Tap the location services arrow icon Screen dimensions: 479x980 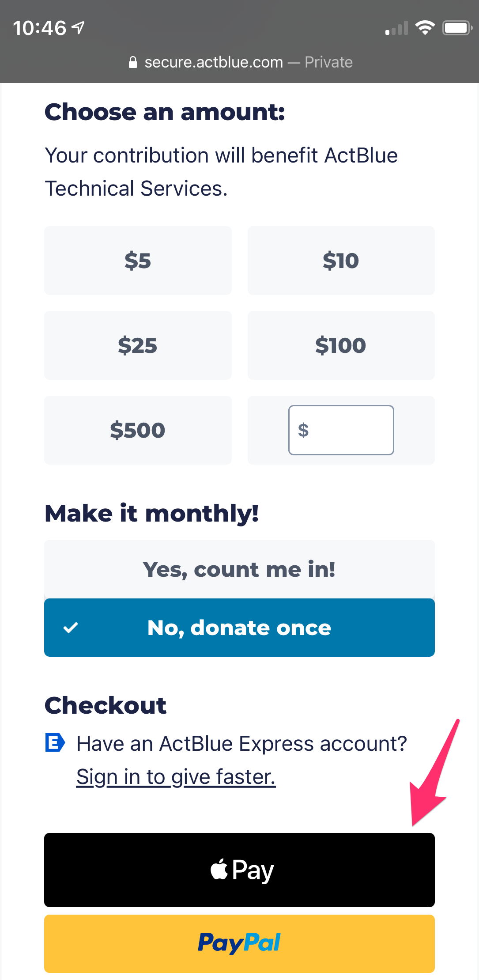(x=79, y=28)
